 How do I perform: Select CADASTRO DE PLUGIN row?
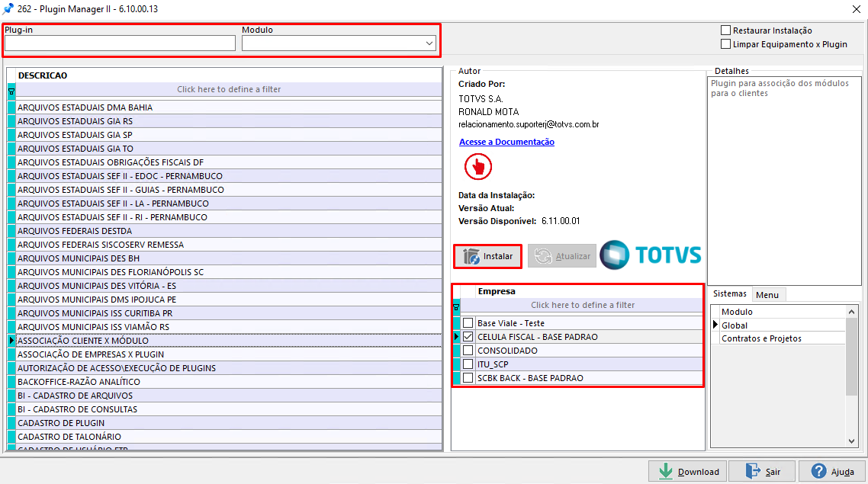[229, 422]
